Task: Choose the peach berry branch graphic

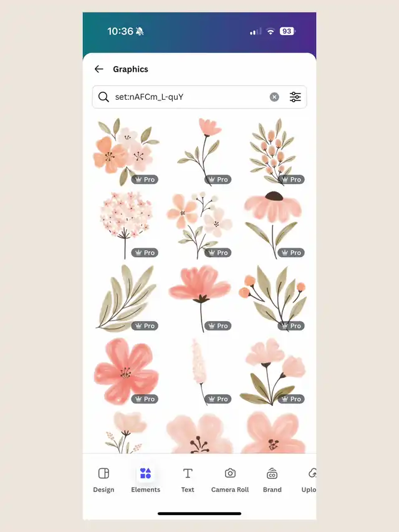Action: [273, 152]
